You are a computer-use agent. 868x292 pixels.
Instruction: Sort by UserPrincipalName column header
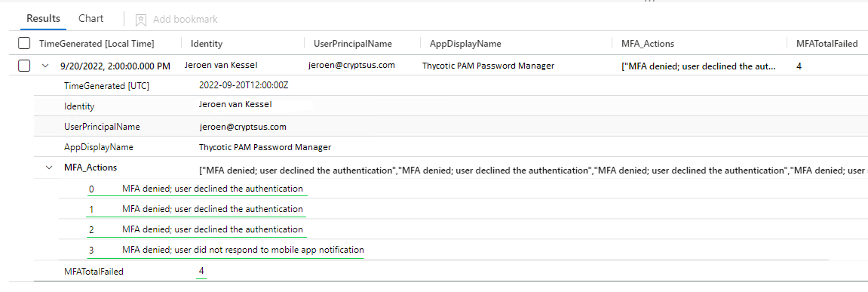click(353, 43)
